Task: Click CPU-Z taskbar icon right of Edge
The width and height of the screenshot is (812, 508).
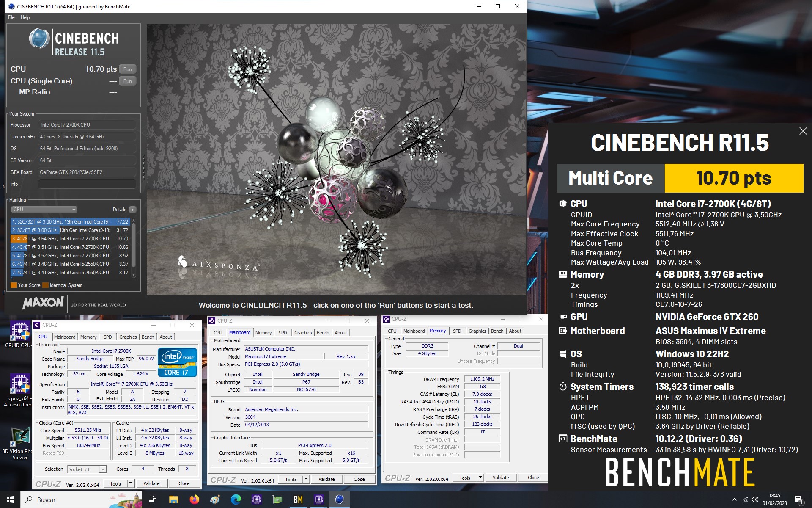Action: 256,500
